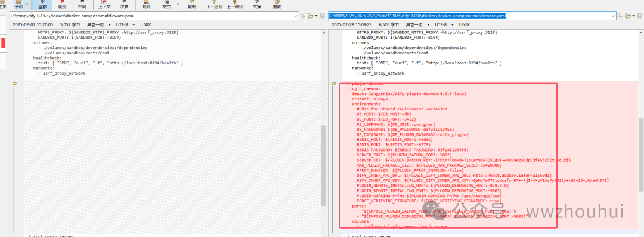The width and height of the screenshot is (644, 237).
Task: Click the REDIS_PORT line in right pane
Action: [394, 144]
